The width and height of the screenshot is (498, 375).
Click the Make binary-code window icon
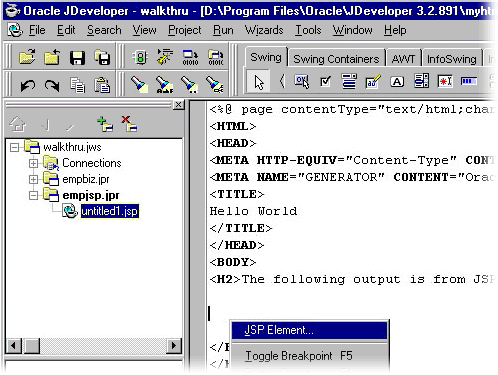pos(190,57)
